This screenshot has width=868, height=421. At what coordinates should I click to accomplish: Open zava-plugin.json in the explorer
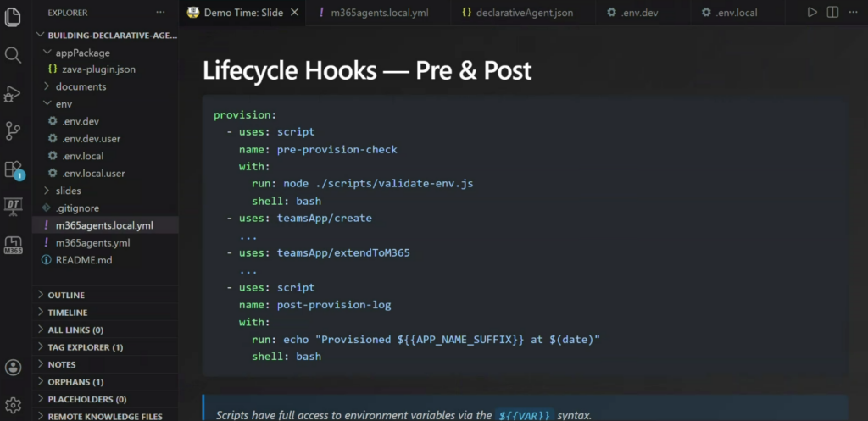(x=98, y=69)
